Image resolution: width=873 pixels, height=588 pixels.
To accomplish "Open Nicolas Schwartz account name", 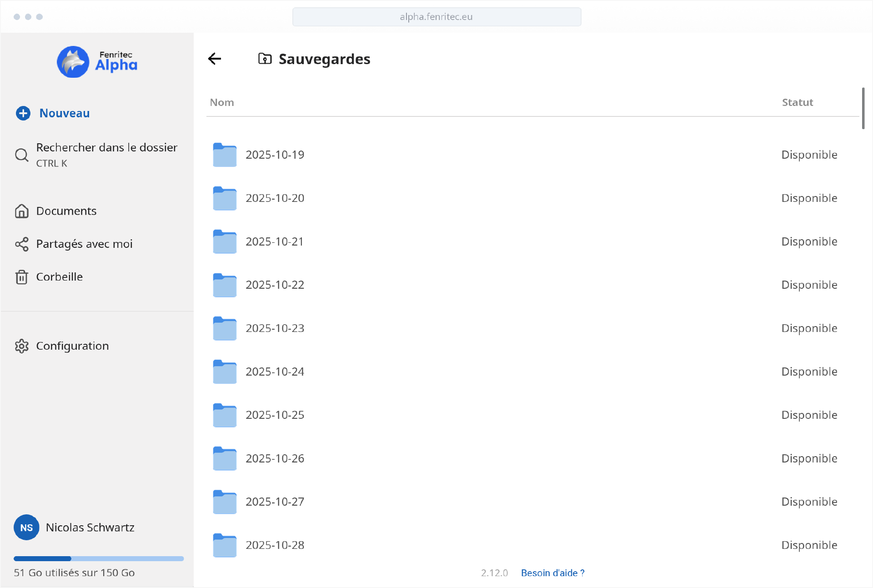I will pyautogui.click(x=90, y=528).
